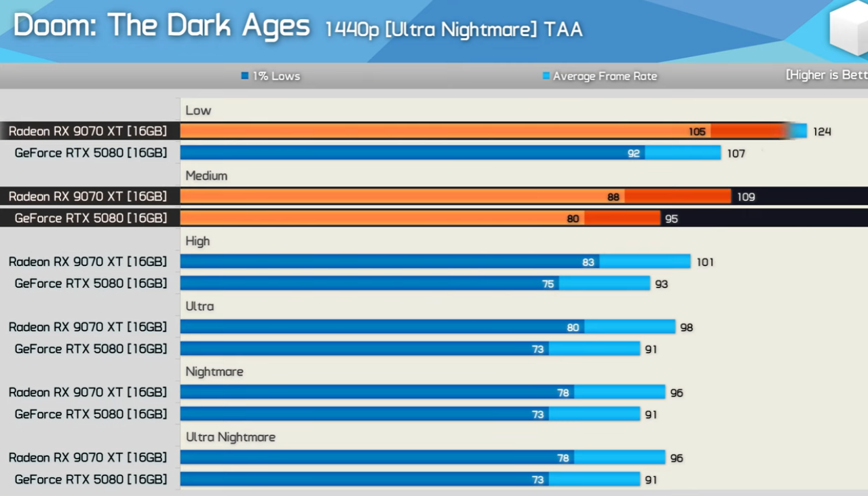Click the Radeon label in the plain Nightmare group
Image resolution: width=868 pixels, height=496 pixels.
[88, 392]
